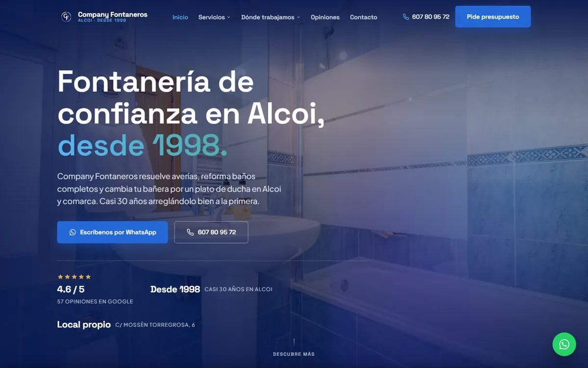The height and width of the screenshot is (368, 588).
Task: Click the 57 opiniones en Google text
Action: pyautogui.click(x=95, y=302)
